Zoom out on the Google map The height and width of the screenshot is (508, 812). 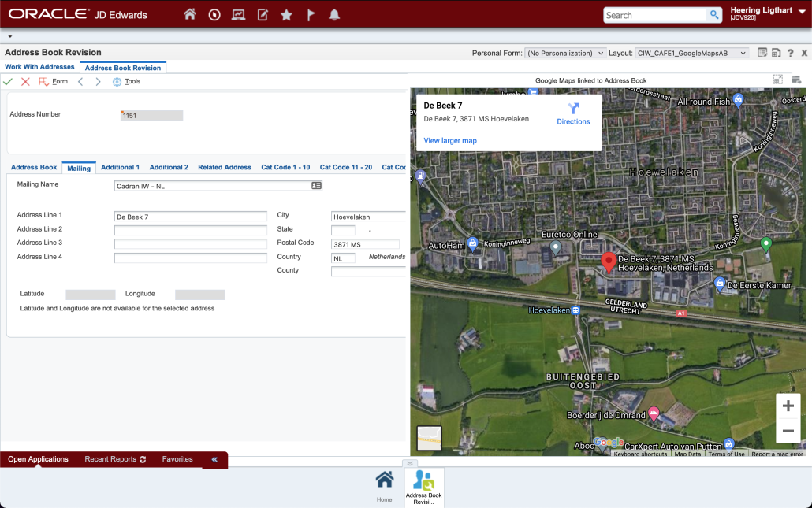[788, 431]
